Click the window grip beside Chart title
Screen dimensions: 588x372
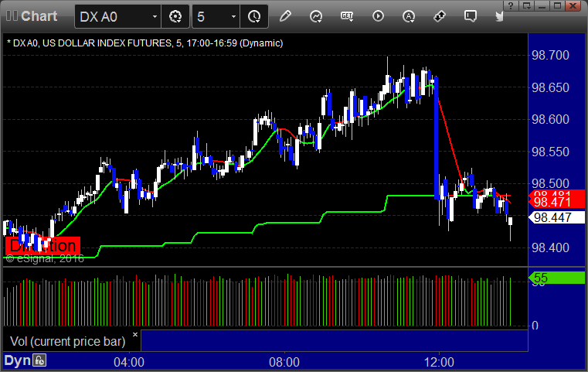point(12,16)
